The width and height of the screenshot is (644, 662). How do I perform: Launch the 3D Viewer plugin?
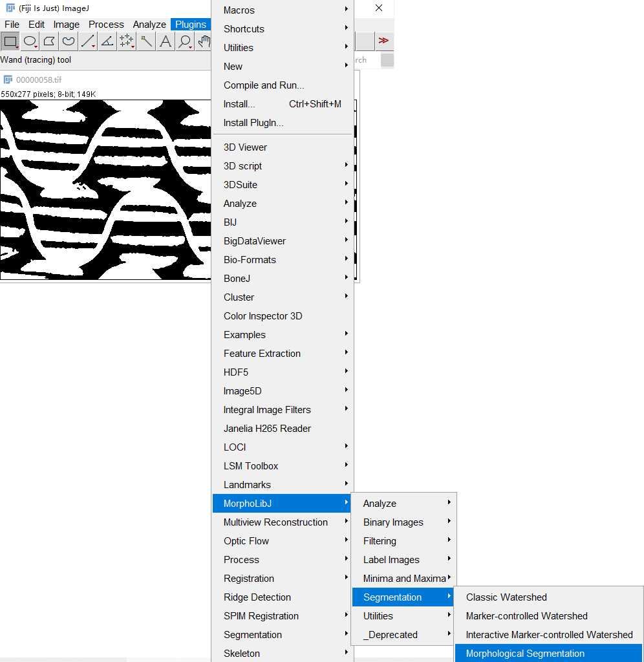[282, 147]
